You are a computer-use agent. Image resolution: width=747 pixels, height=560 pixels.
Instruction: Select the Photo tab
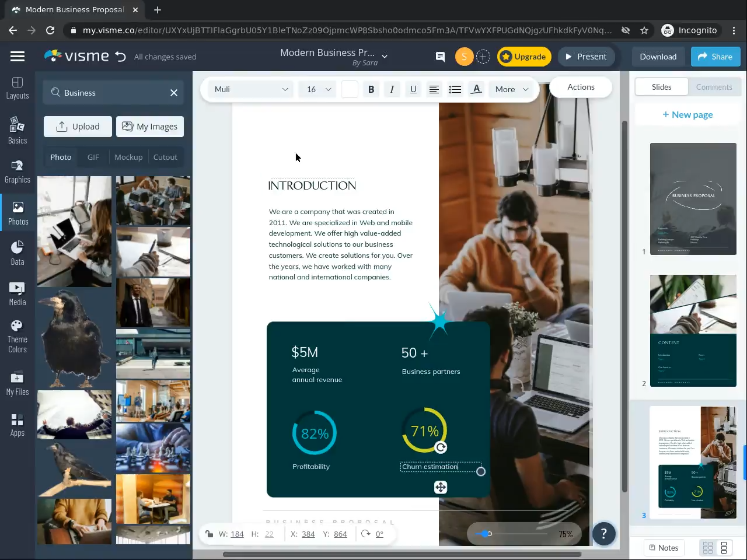[x=61, y=157]
